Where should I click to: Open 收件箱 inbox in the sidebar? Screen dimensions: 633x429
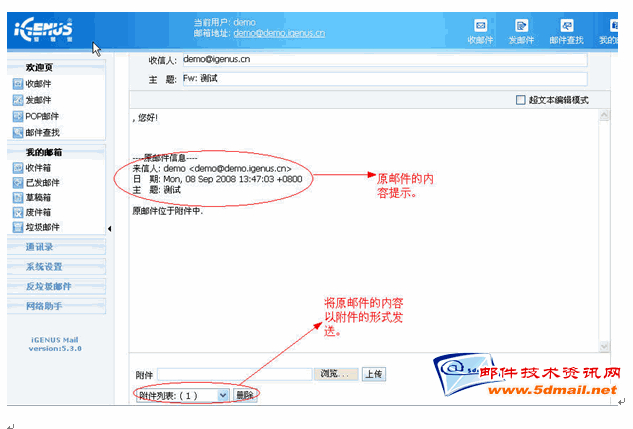point(44,168)
